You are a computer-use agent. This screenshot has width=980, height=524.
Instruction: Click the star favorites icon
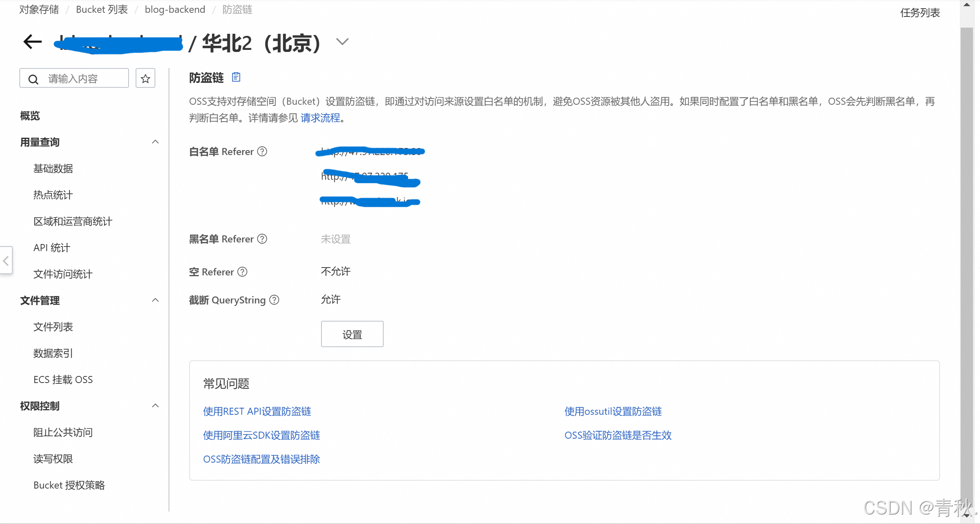[145, 78]
